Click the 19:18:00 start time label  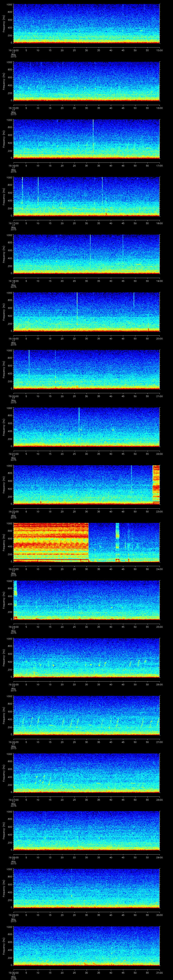click(x=13, y=281)
